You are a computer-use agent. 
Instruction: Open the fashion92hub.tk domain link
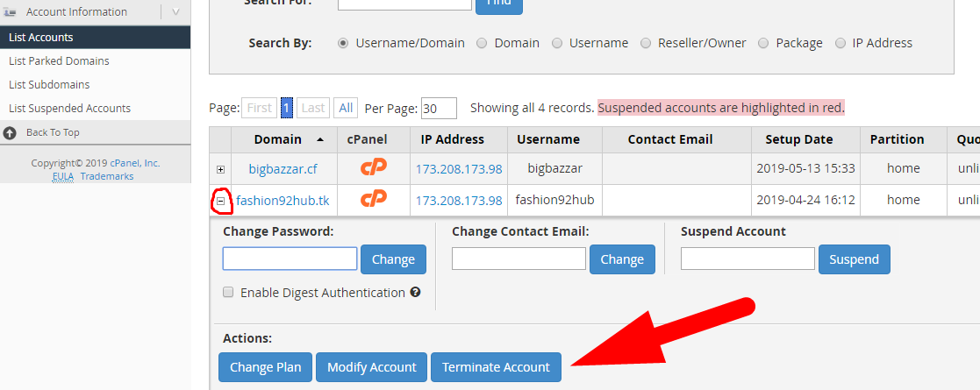(283, 201)
